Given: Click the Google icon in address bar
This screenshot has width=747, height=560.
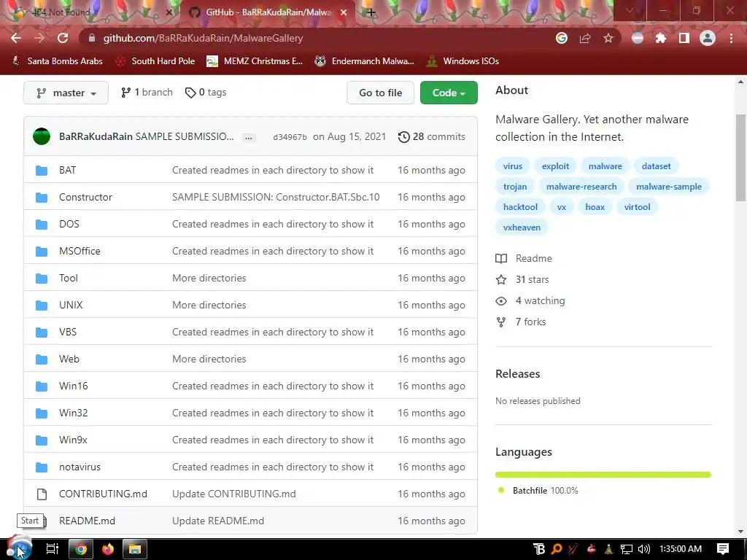Looking at the screenshot, I should point(562,38).
